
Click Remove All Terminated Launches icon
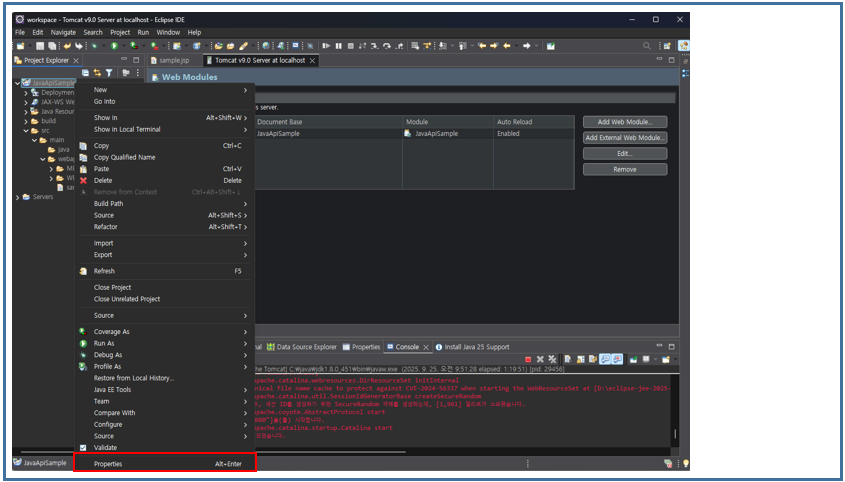[x=552, y=359]
